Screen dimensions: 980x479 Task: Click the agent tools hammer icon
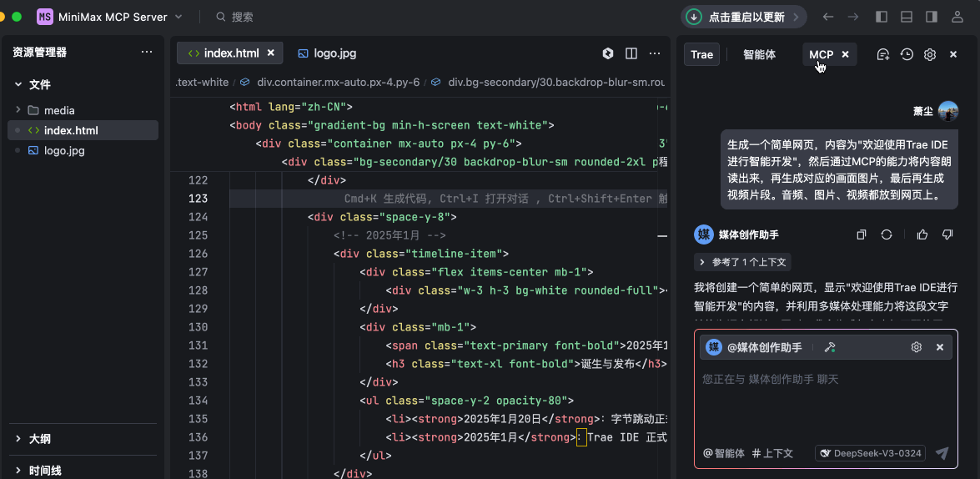coord(830,347)
